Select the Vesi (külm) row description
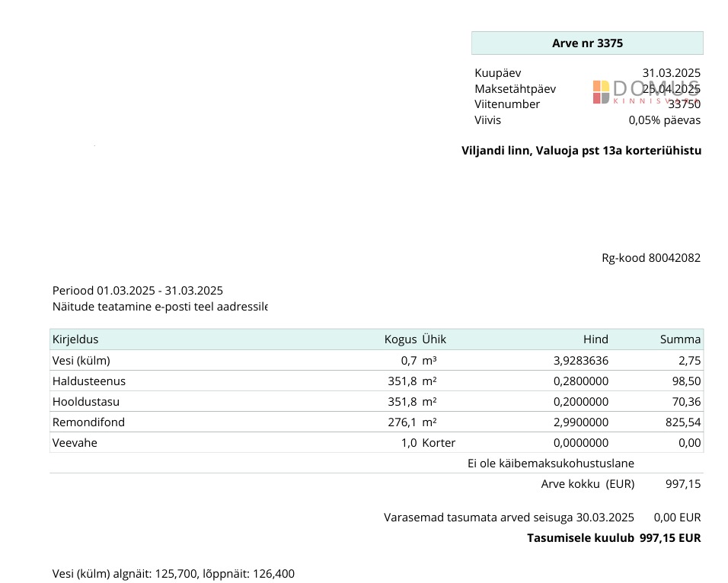This screenshot has height=583, width=728. [81, 361]
